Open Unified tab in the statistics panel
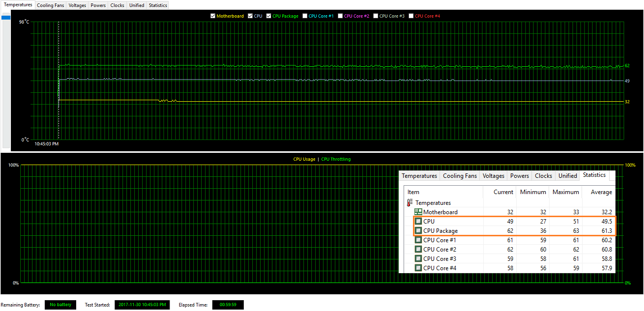 567,176
